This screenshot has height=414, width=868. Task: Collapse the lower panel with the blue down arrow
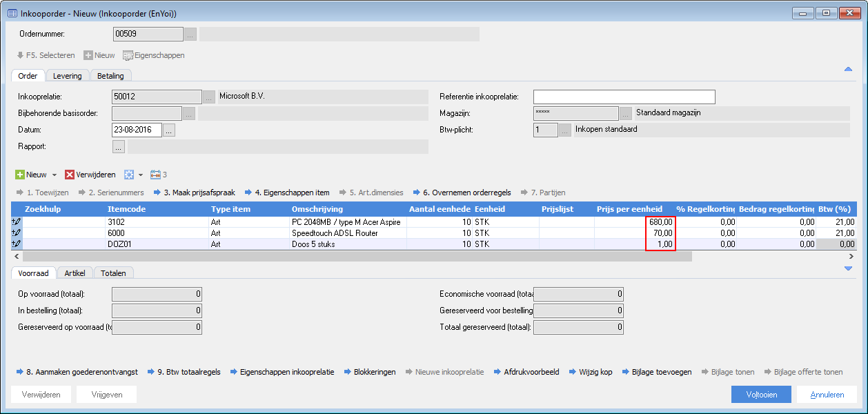pos(849,268)
